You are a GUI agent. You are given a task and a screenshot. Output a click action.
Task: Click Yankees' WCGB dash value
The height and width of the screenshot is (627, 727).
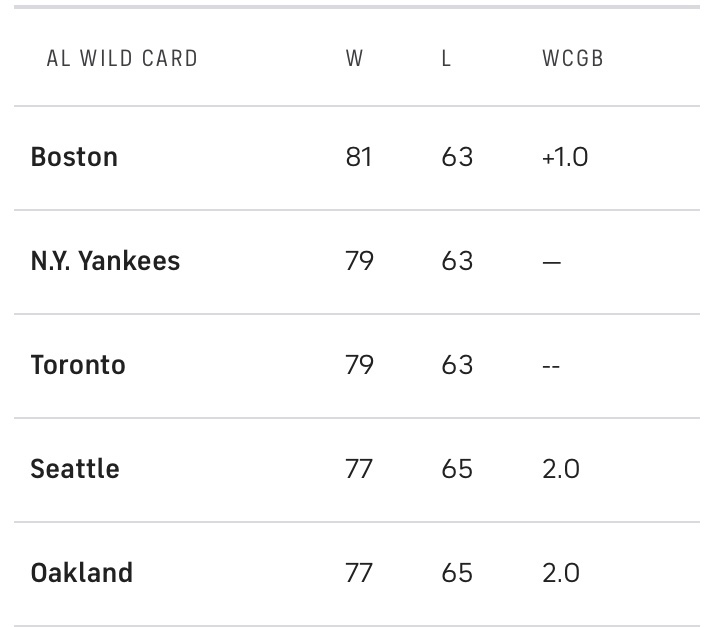coord(552,262)
